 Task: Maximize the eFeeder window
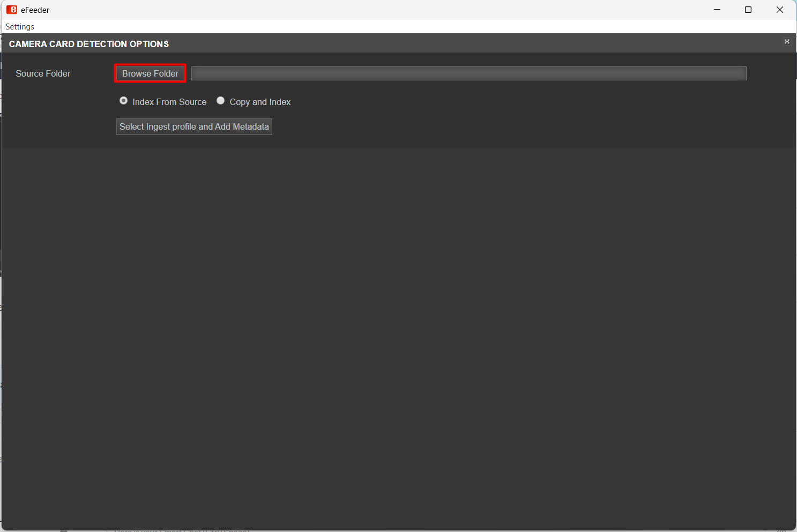(x=748, y=10)
